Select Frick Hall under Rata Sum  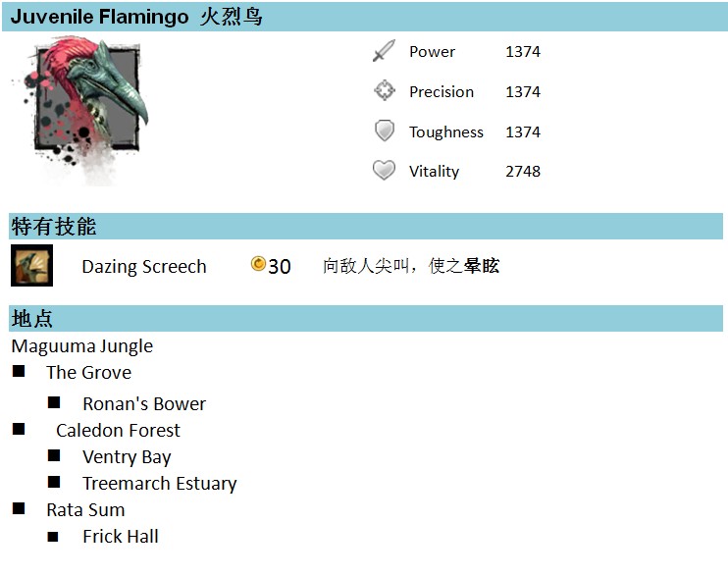coord(121,537)
